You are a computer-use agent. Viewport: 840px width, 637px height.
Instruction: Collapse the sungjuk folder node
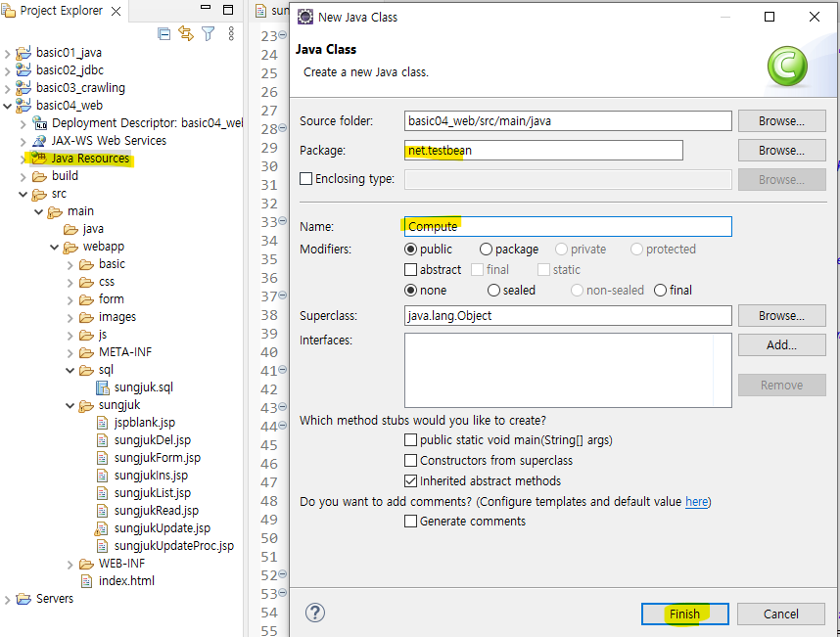tap(70, 405)
